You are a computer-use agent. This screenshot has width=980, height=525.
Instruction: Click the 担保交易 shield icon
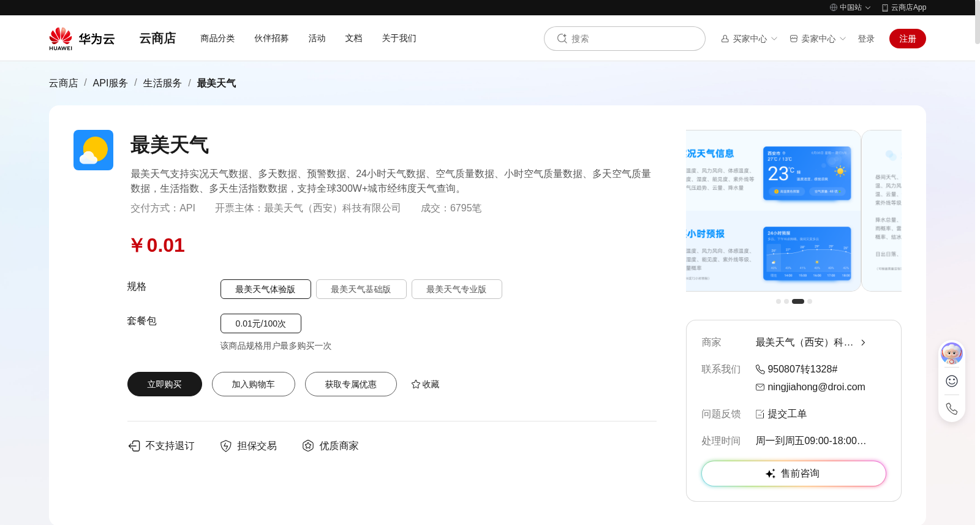coord(226,446)
